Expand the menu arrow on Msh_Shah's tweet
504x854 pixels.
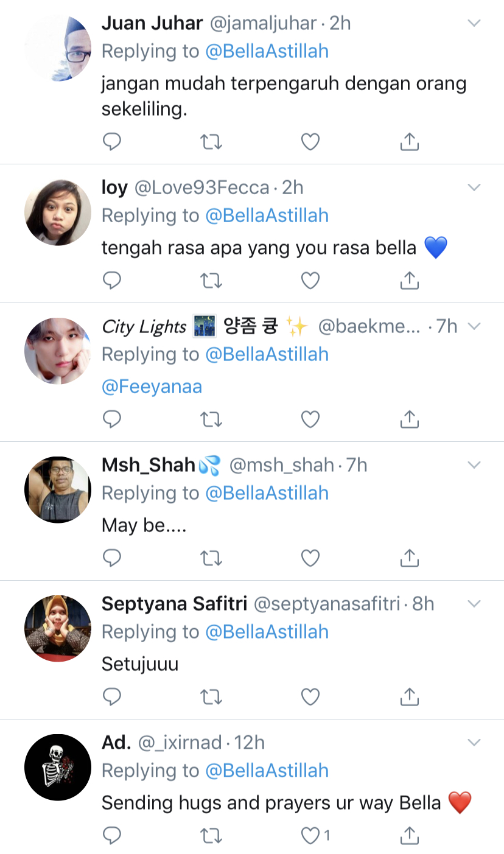click(474, 466)
